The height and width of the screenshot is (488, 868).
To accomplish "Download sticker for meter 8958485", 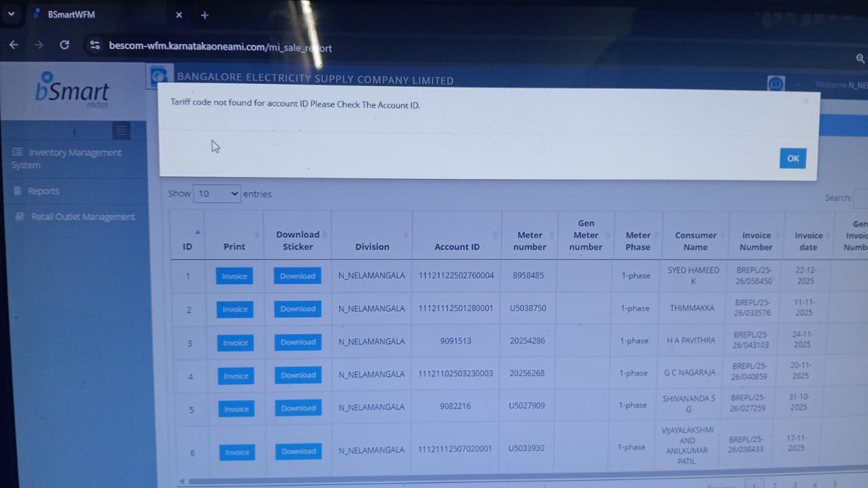I will pos(298,276).
